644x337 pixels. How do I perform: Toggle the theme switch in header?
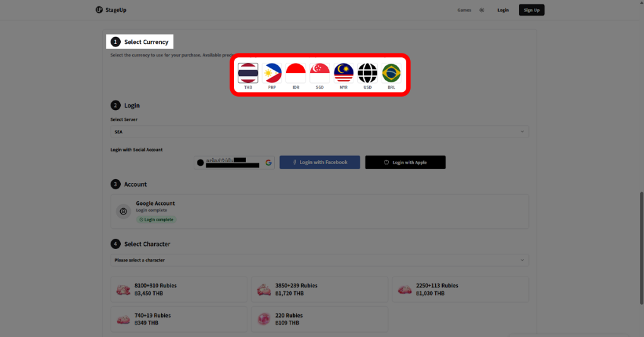pos(481,10)
